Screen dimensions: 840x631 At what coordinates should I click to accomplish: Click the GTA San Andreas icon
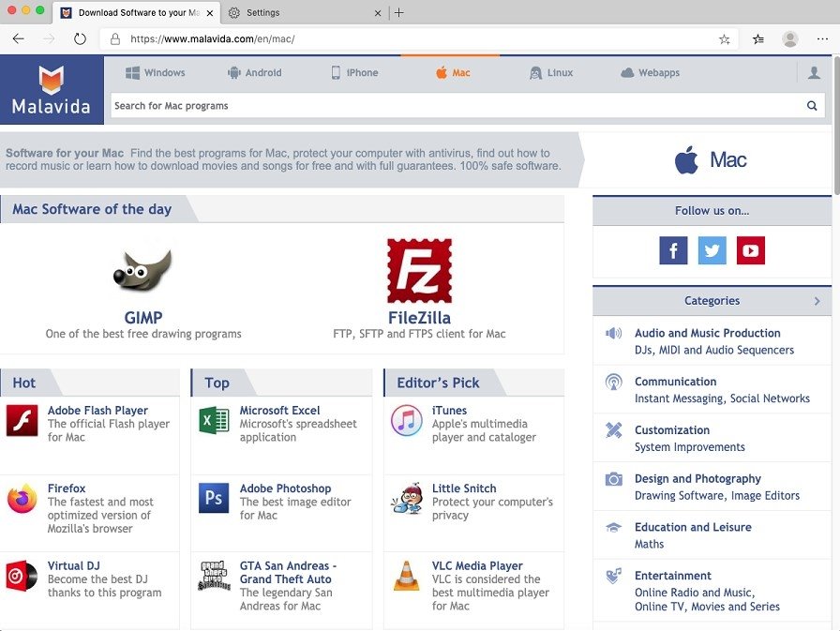pos(214,576)
